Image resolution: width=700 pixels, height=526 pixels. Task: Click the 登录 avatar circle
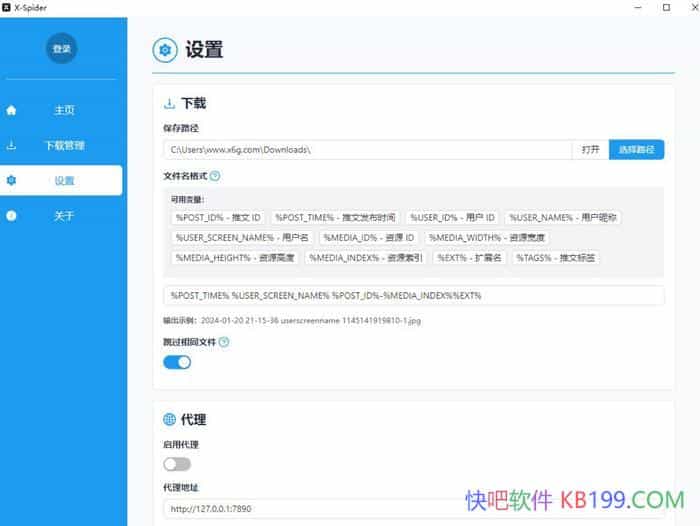coord(62,48)
